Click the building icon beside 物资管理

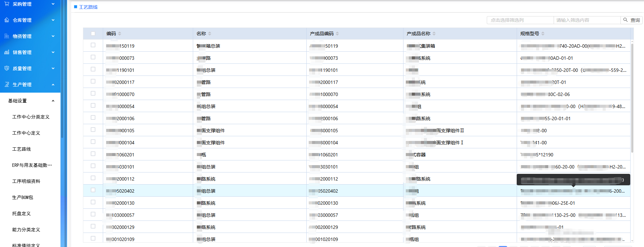coord(7,36)
